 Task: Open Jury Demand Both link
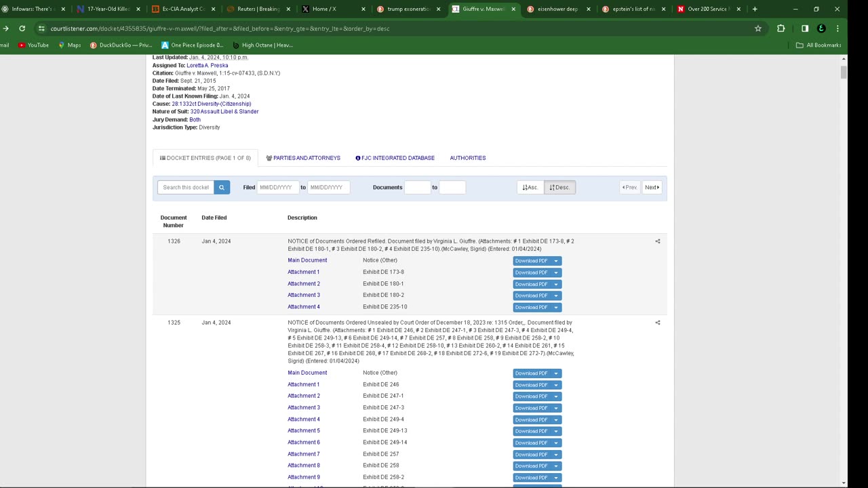[195, 119]
